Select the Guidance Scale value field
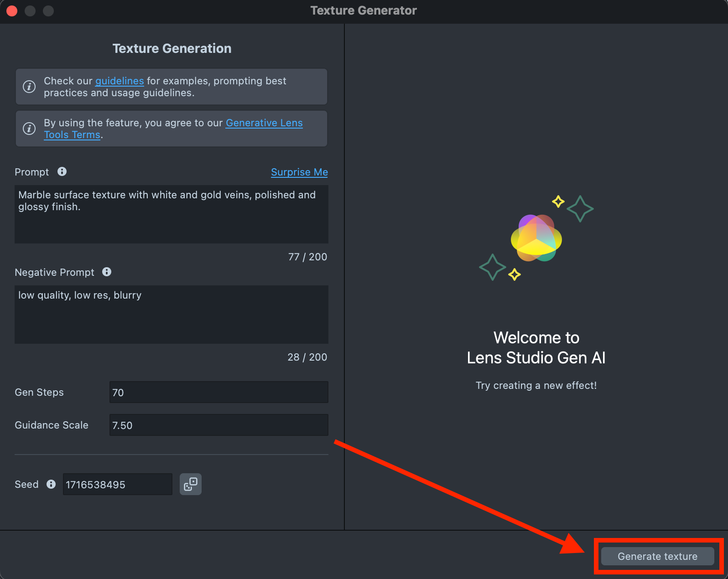Image resolution: width=728 pixels, height=579 pixels. pyautogui.click(x=218, y=425)
